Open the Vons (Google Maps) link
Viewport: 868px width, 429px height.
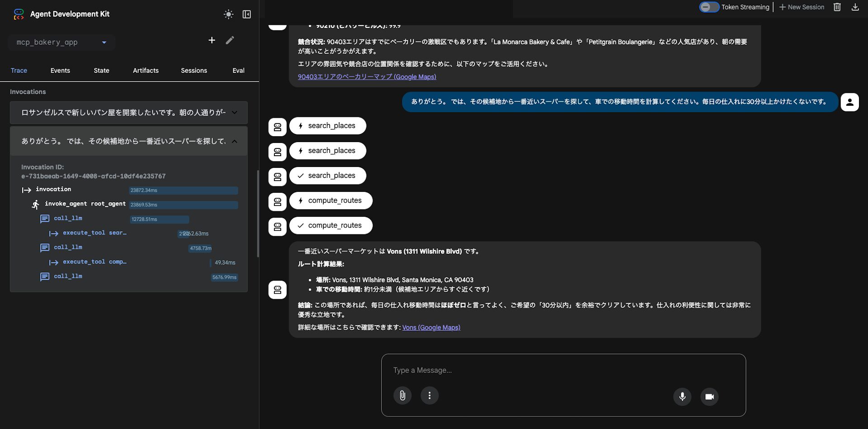point(431,328)
